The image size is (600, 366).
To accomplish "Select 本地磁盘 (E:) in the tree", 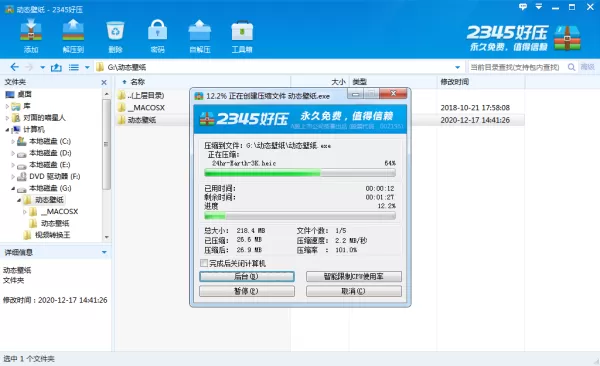I will point(50,165).
